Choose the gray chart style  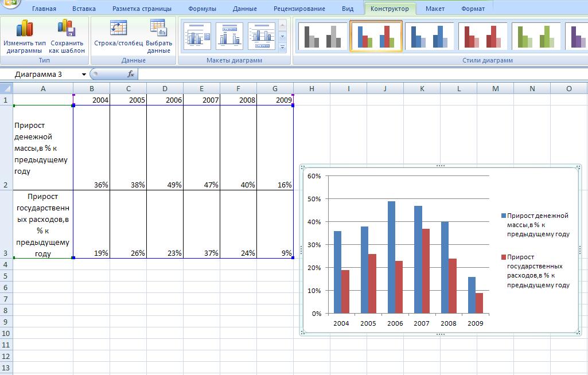click(322, 36)
